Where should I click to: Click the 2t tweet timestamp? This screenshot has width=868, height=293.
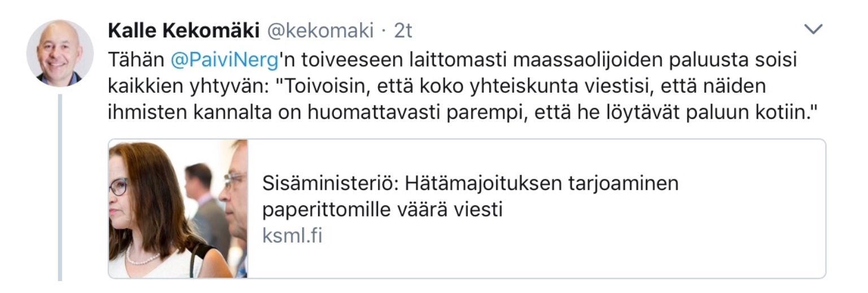[403, 31]
